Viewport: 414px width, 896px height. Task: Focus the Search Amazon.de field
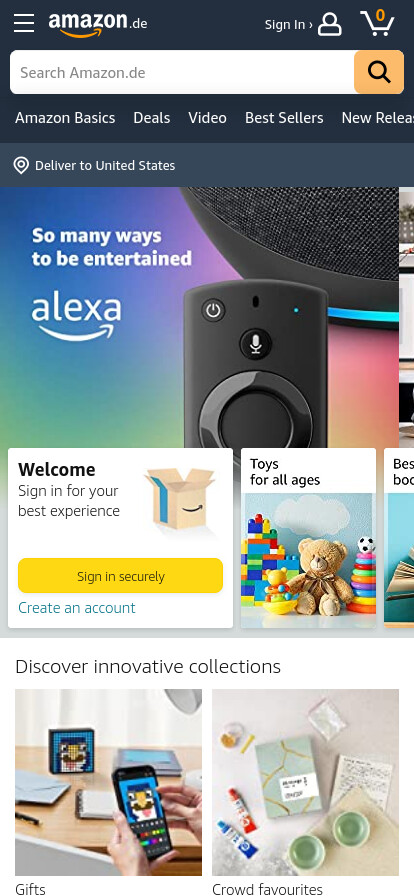click(x=182, y=72)
